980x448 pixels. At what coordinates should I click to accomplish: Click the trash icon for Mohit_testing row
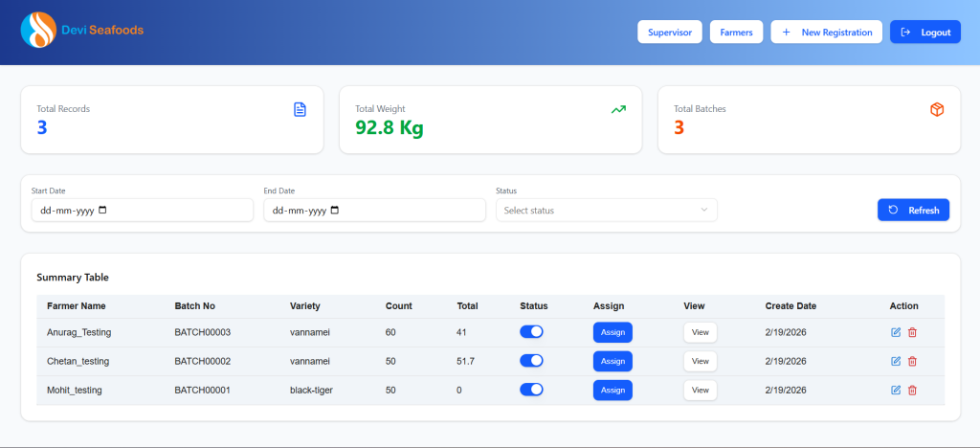click(912, 390)
